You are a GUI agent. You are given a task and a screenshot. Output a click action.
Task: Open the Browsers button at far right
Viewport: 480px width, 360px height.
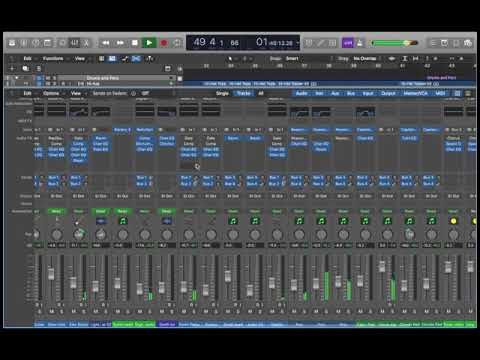[x=468, y=43]
